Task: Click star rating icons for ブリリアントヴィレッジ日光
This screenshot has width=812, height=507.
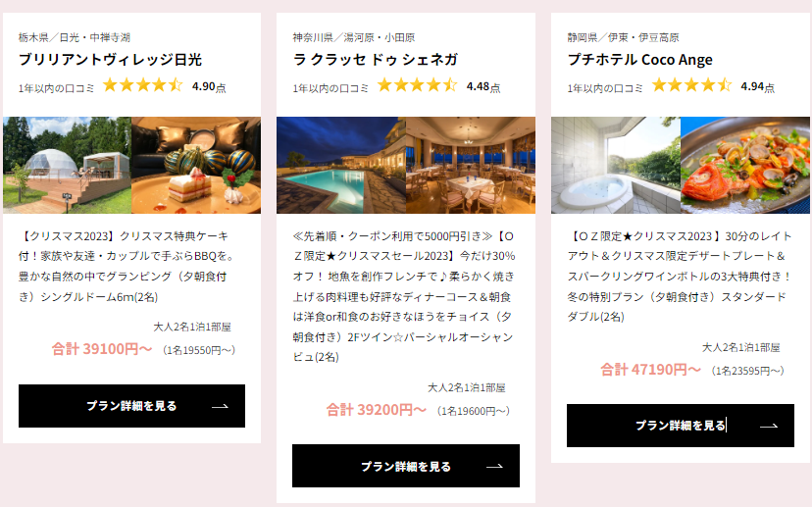Action: click(142, 85)
